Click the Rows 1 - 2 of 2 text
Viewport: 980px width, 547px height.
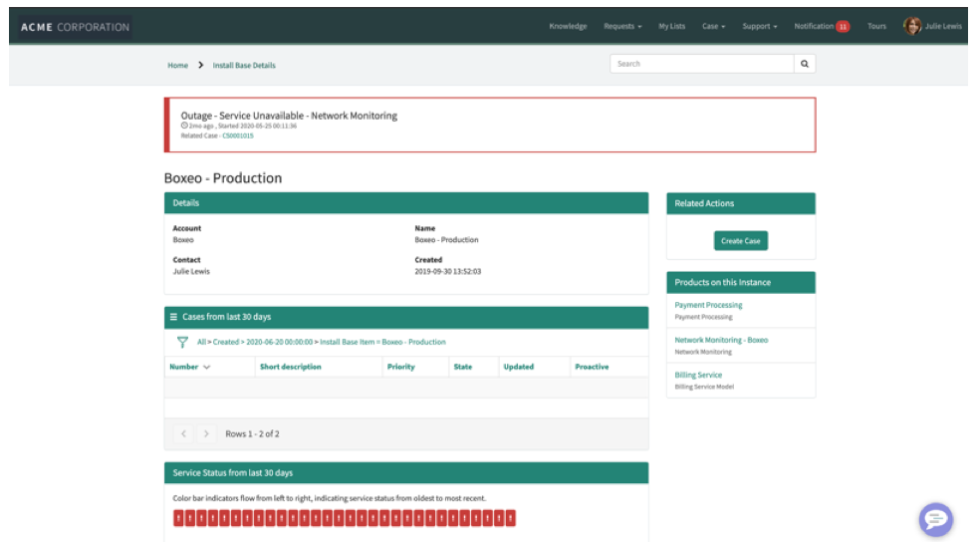253,433
